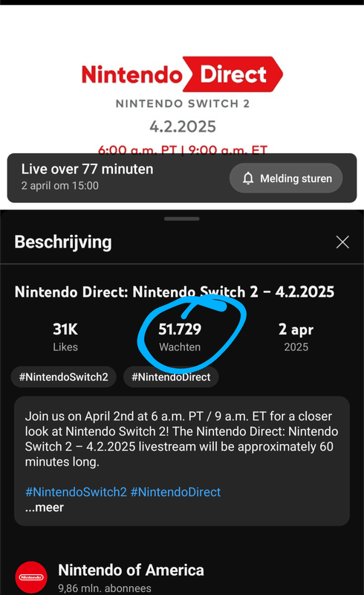
Task: Tap the Melding sturen button
Action: pyautogui.click(x=286, y=178)
